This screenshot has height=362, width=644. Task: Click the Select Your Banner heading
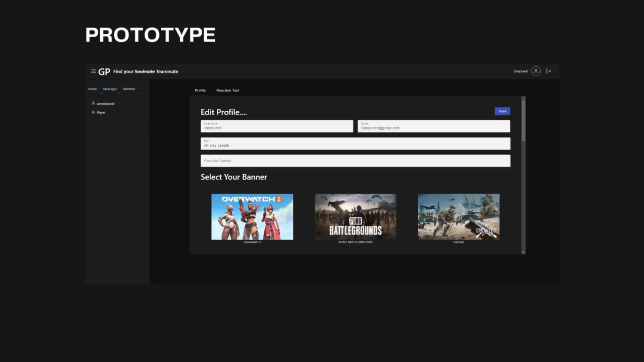[x=234, y=177]
